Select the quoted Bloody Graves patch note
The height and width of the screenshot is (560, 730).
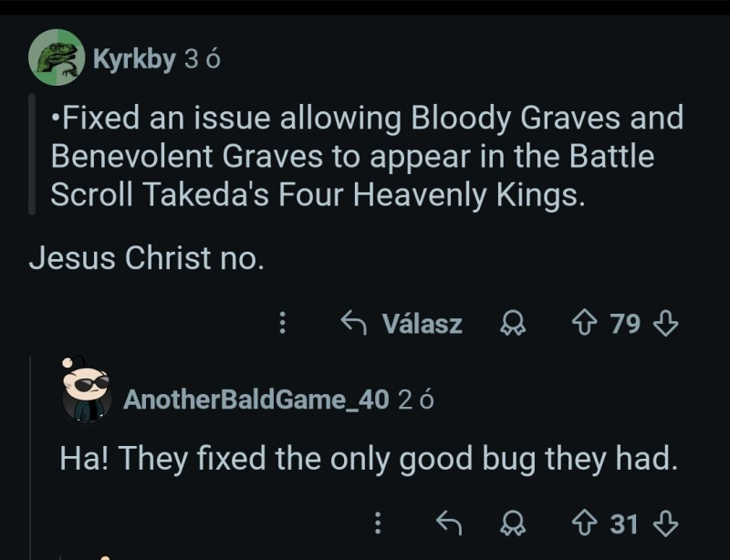point(365,158)
